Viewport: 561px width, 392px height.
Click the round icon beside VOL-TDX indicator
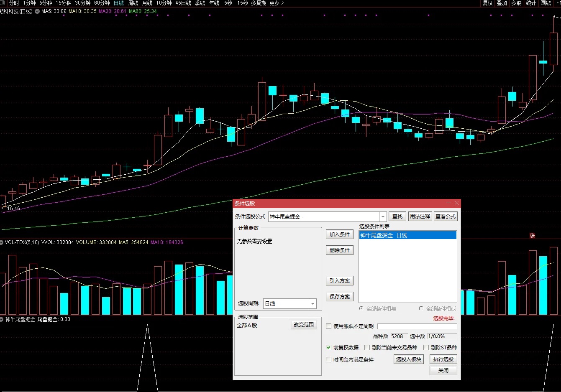point(2,242)
